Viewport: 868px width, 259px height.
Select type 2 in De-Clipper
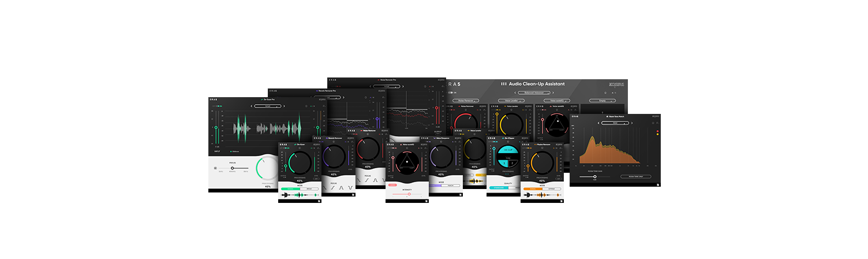512,163
